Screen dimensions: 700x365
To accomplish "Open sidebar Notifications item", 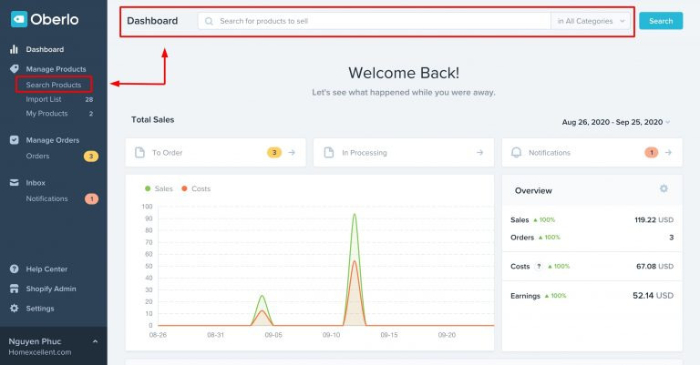I will (47, 199).
